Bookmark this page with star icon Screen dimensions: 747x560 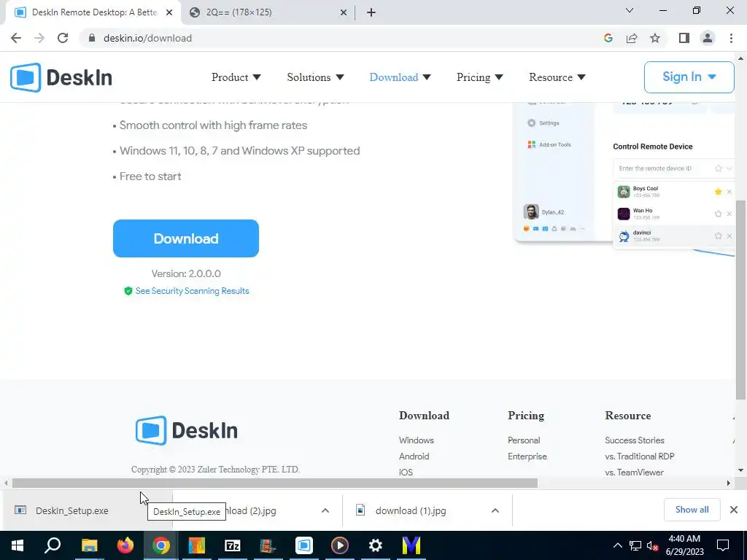pyautogui.click(x=655, y=38)
